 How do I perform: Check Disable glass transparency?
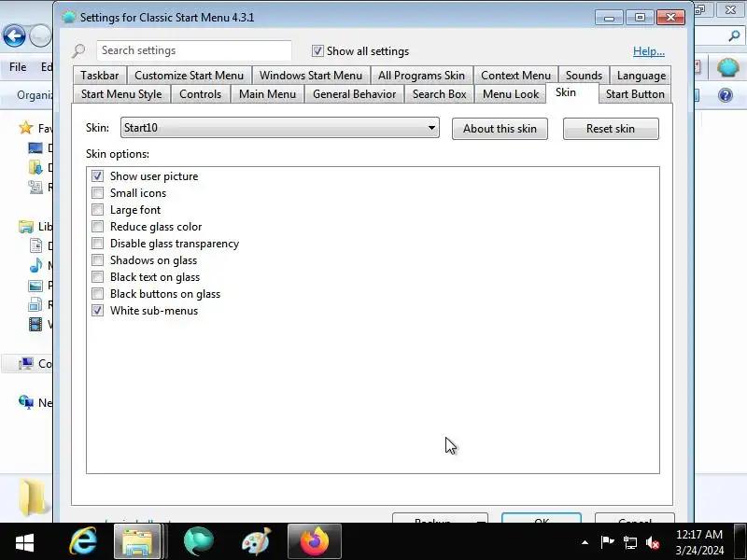pyautogui.click(x=98, y=244)
